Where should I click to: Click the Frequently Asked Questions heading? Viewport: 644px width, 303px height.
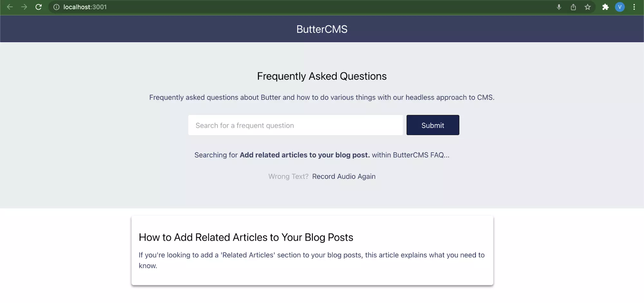tap(322, 76)
